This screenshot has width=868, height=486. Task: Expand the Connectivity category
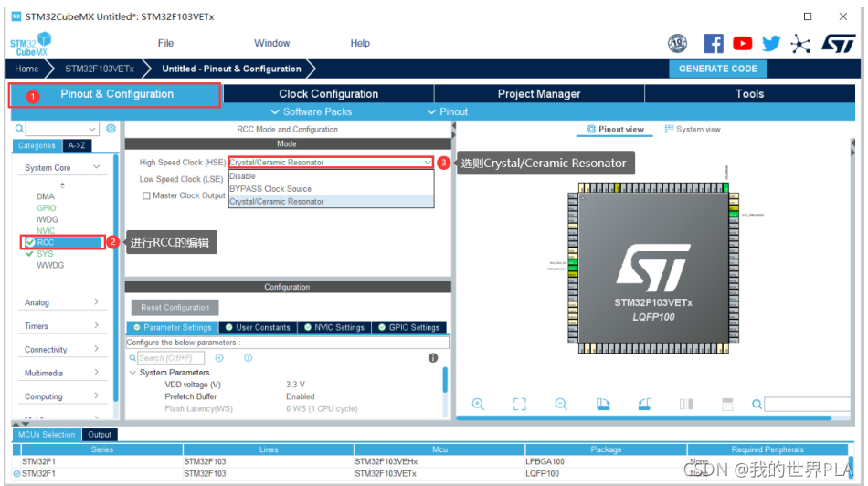96,349
